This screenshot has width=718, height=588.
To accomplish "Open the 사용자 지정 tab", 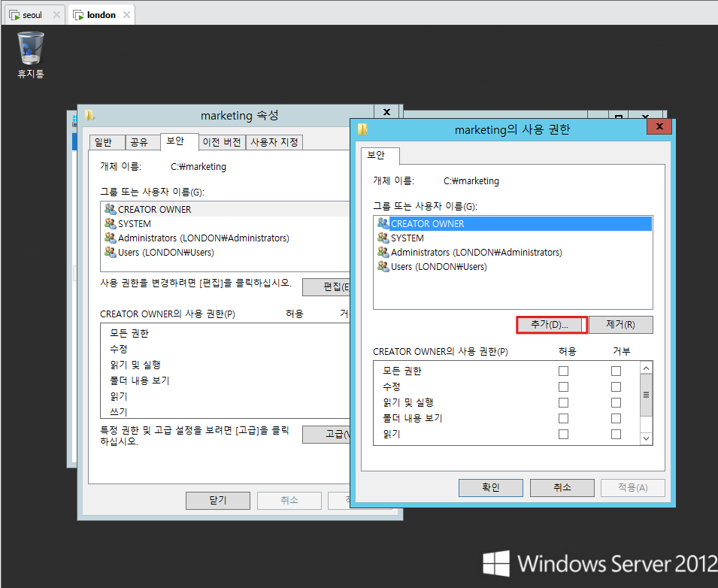I will click(x=274, y=142).
